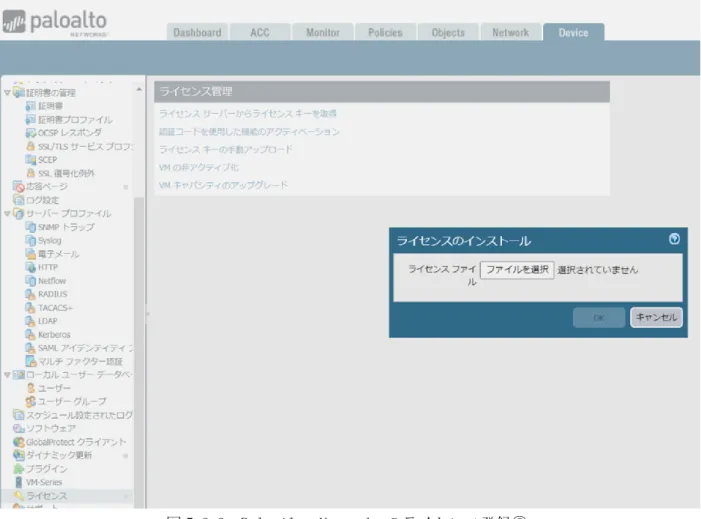
Task: Click the ファイルを選択 file chooser button
Action: click(517, 270)
